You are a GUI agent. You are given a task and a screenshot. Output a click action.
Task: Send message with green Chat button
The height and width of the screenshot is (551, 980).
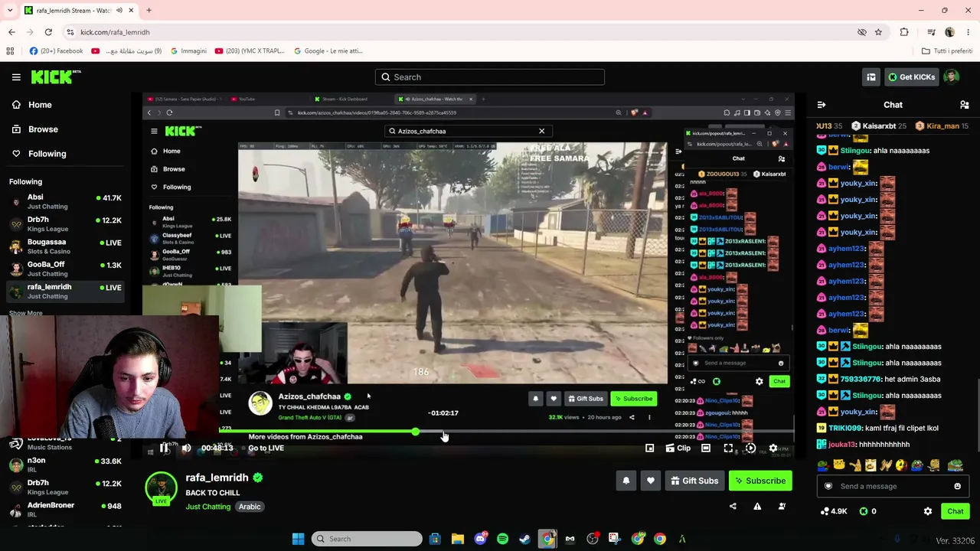pos(955,511)
